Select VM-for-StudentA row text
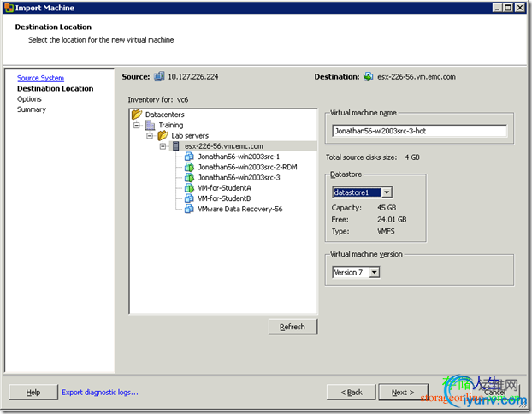Screen dimensions: 532x414 tap(225, 188)
